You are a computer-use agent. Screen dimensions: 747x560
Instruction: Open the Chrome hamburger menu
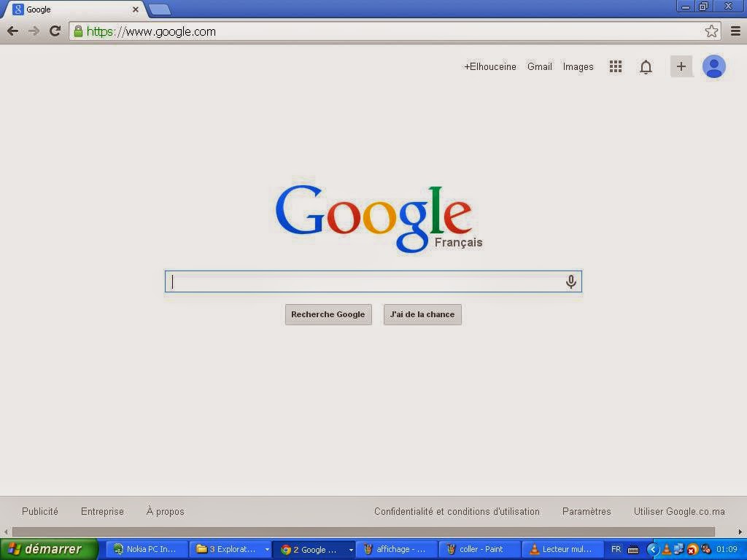[x=735, y=31]
